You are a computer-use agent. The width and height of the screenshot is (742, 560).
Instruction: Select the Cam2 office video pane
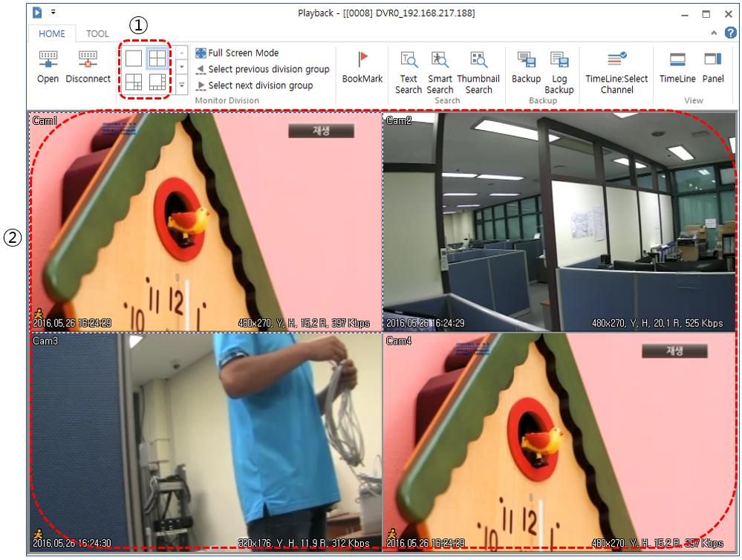pyautogui.click(x=558, y=221)
